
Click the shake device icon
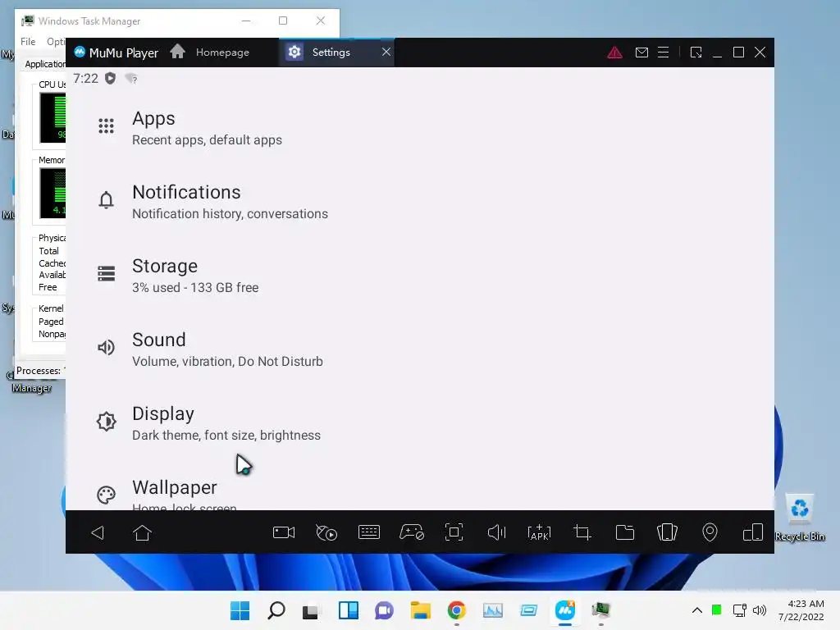coord(667,532)
